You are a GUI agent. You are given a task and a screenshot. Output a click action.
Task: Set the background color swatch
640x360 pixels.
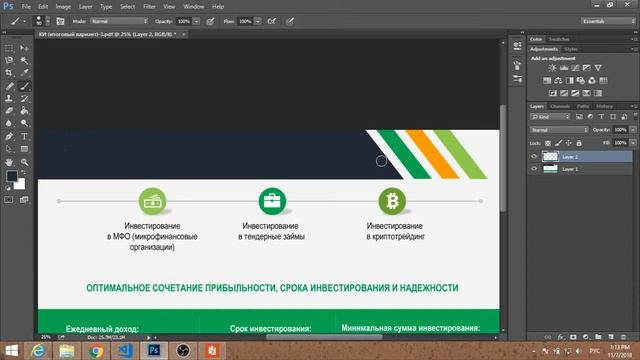coord(20,185)
